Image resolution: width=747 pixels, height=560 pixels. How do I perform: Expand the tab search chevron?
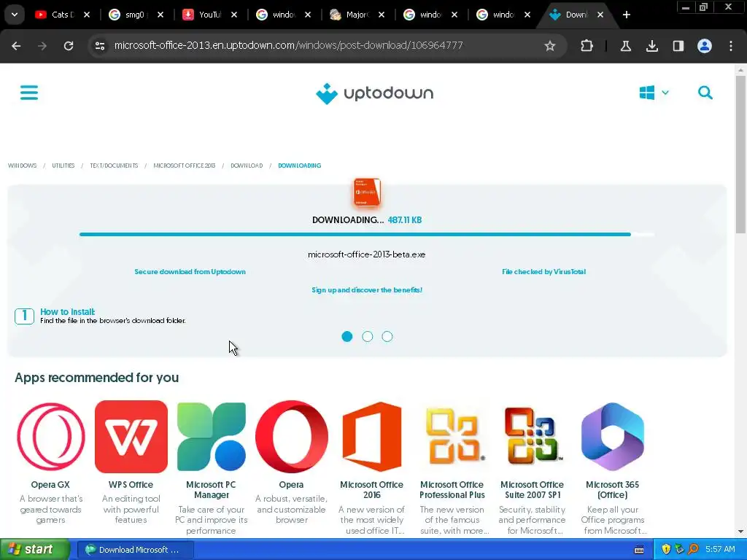[x=15, y=15]
